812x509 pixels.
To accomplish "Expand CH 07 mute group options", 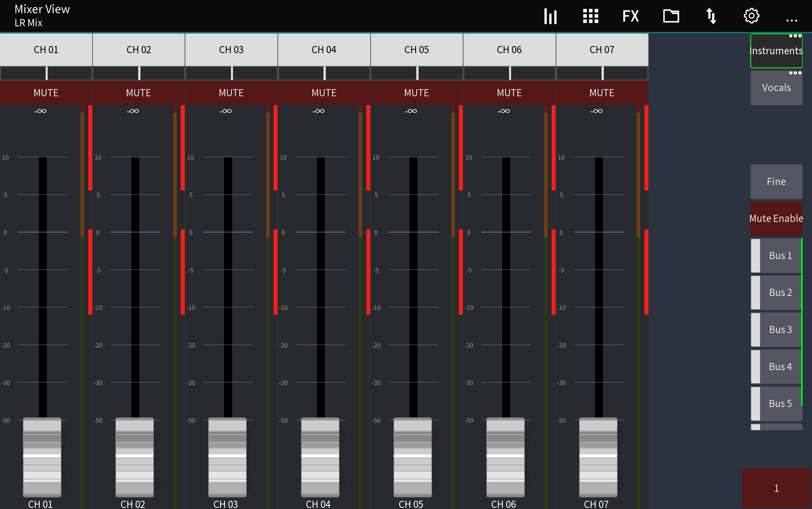I will click(602, 73).
